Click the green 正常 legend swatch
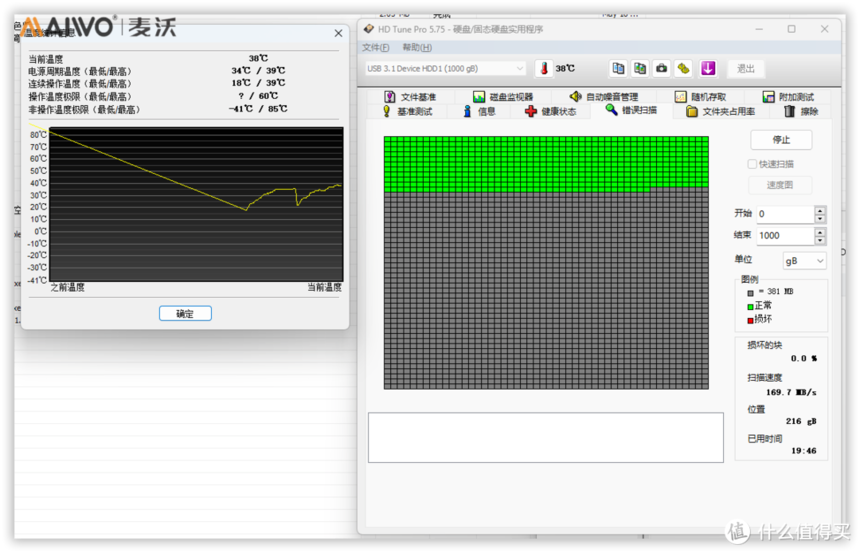Image resolution: width=860 pixels, height=553 pixels. 750,307
